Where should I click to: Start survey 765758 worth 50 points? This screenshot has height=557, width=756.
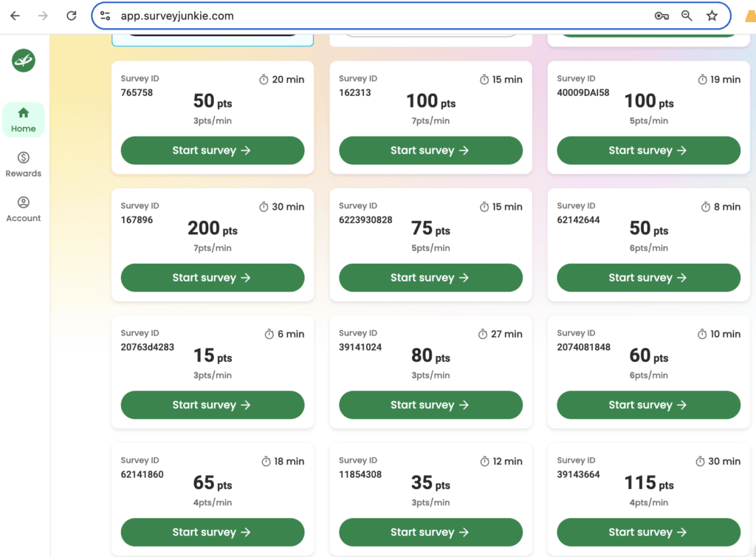pos(213,150)
